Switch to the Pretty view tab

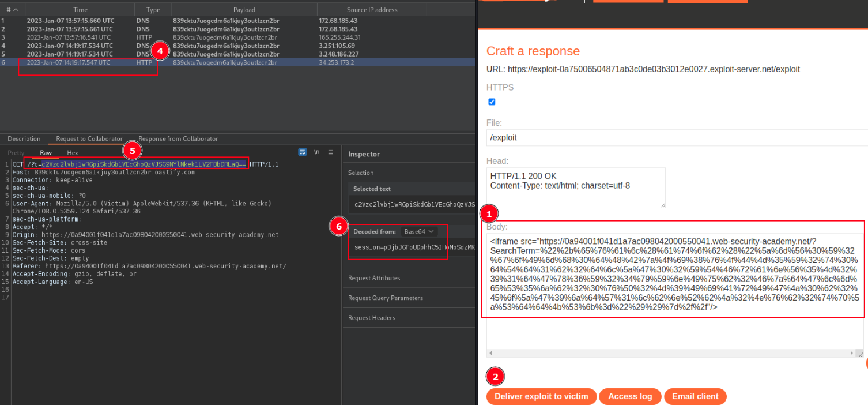[x=16, y=153]
